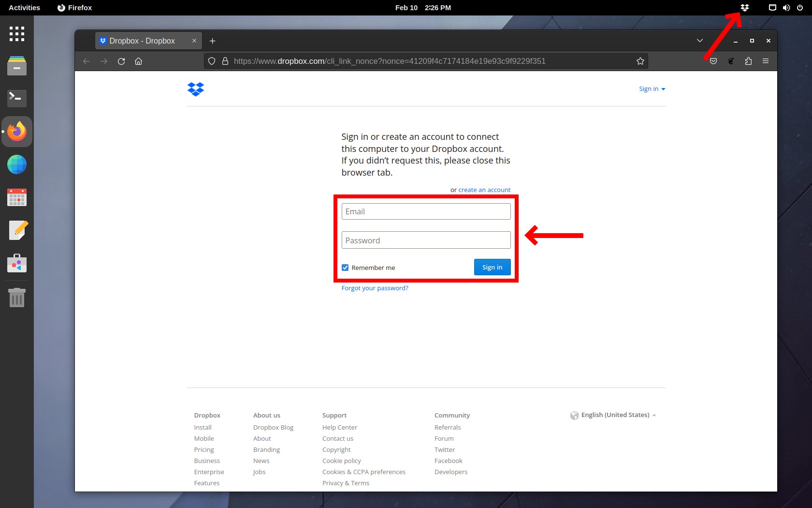Image resolution: width=812 pixels, height=508 pixels.
Task: Open the Referrals community link
Action: pos(448,428)
